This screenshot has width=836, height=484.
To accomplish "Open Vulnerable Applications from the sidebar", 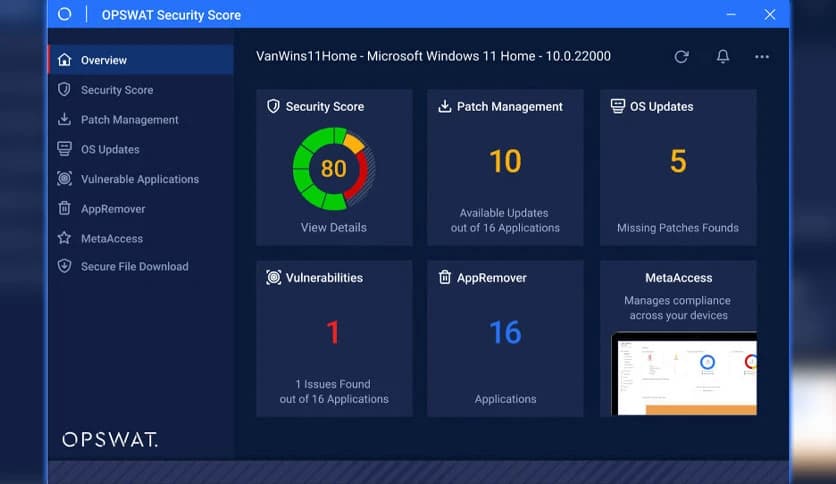I will (141, 179).
